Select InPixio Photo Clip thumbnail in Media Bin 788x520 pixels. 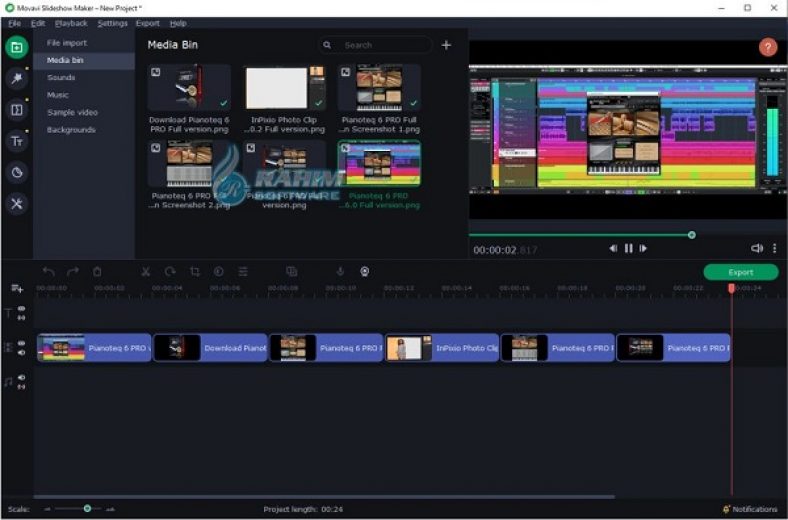pos(284,87)
